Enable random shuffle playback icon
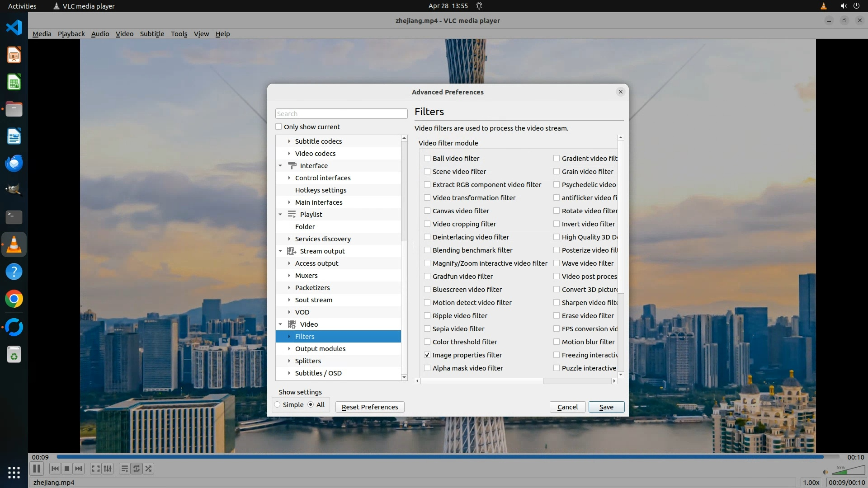 tap(148, 469)
